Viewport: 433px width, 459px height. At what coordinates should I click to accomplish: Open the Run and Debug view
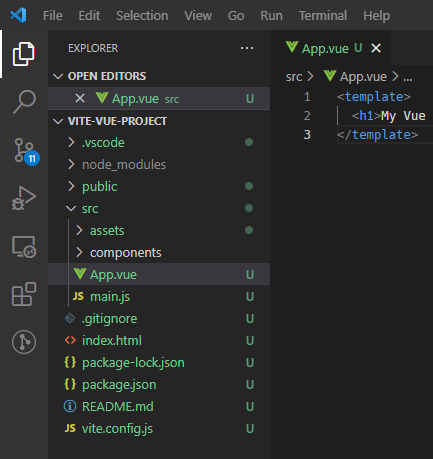(x=24, y=198)
